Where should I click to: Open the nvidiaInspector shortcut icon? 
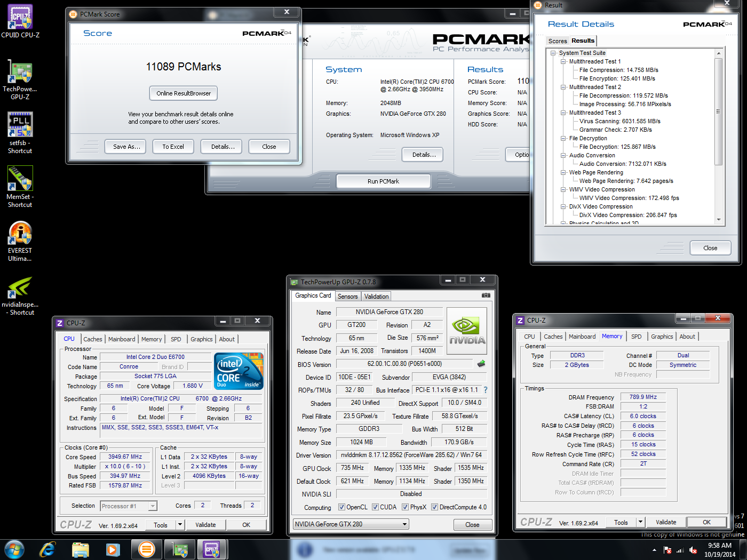(x=20, y=296)
